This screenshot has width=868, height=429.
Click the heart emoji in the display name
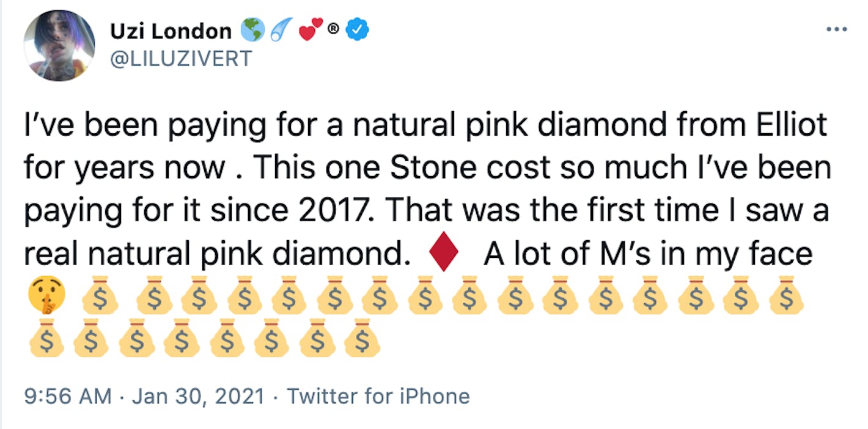point(310,28)
